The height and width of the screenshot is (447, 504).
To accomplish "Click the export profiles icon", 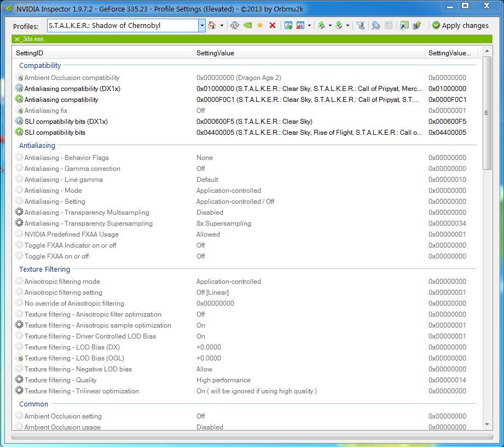I will (x=321, y=25).
